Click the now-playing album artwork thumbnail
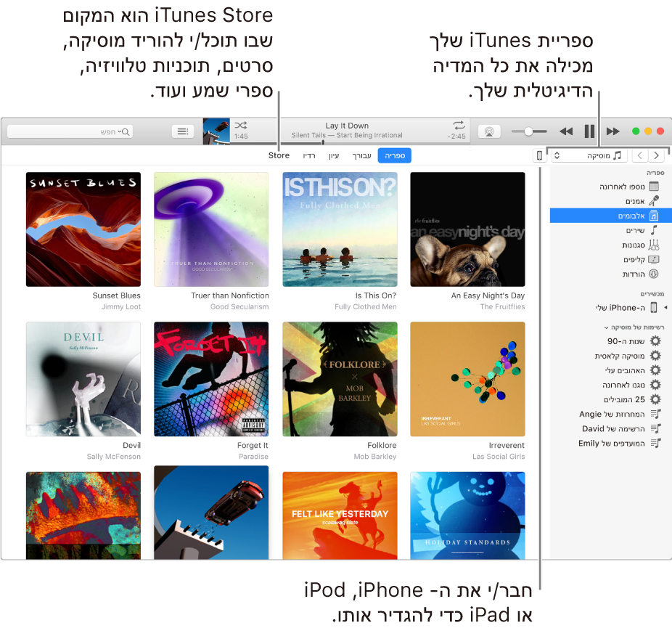This screenshot has height=628, width=672. (x=216, y=131)
